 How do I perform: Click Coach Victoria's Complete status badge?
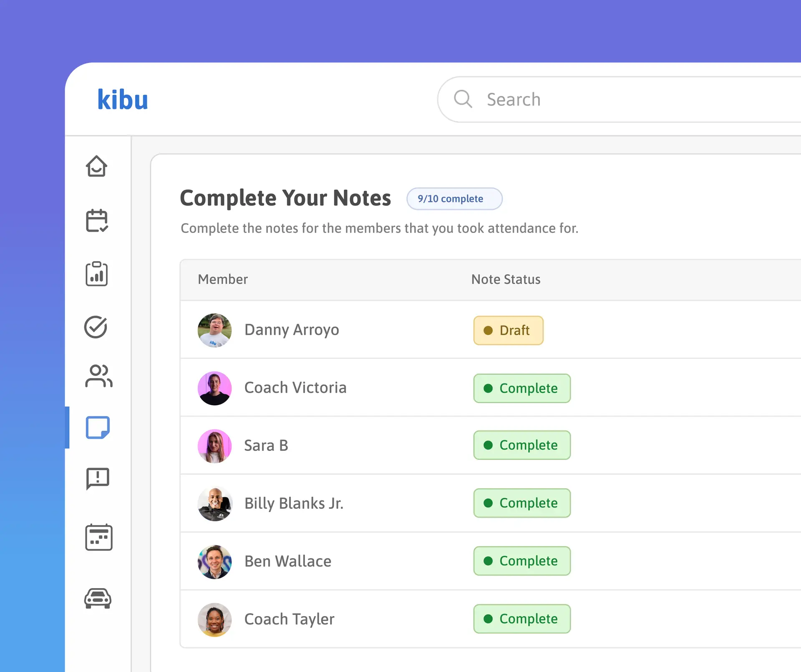point(522,388)
